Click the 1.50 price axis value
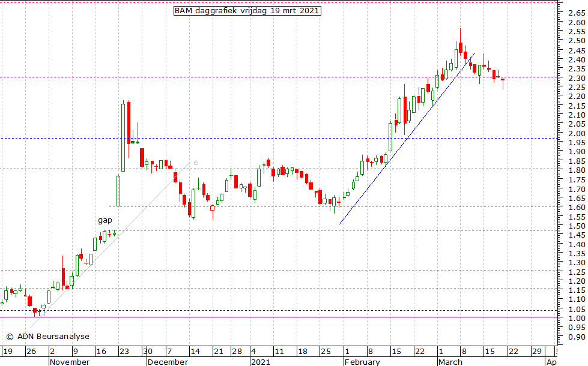Screen dimensions: 588x366 click(577, 226)
